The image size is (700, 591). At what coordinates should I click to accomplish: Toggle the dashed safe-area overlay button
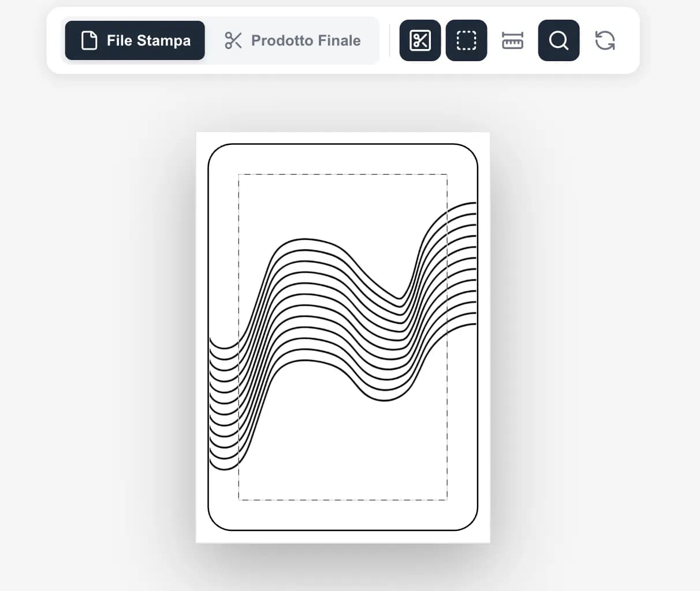(x=466, y=40)
